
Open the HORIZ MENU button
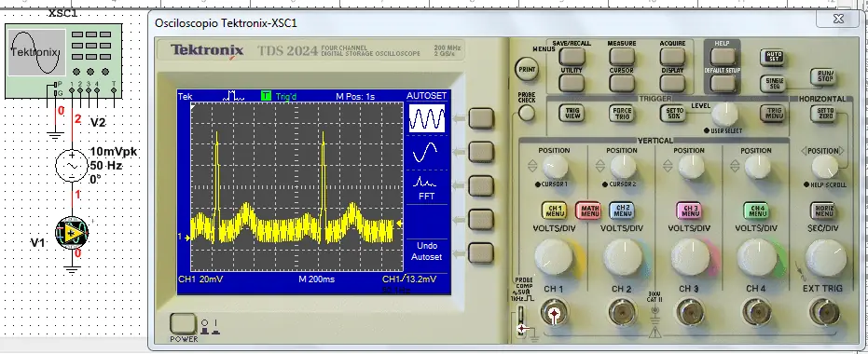(x=823, y=211)
